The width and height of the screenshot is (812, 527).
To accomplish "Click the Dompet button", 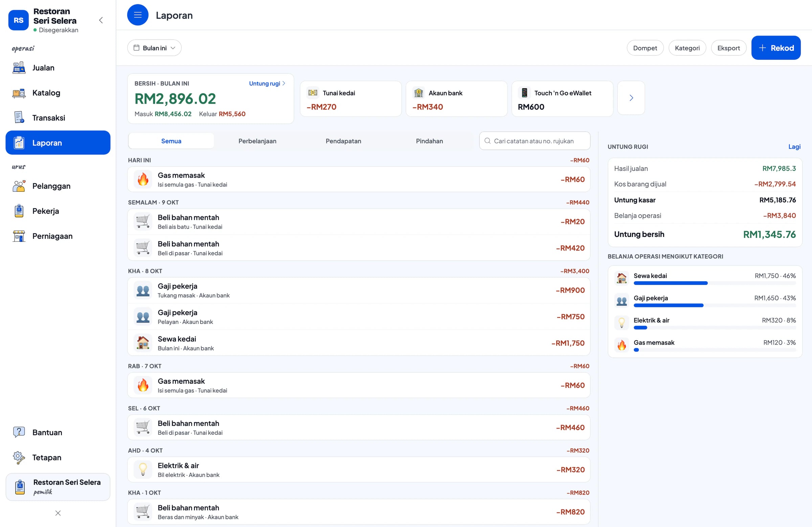I will coord(645,48).
